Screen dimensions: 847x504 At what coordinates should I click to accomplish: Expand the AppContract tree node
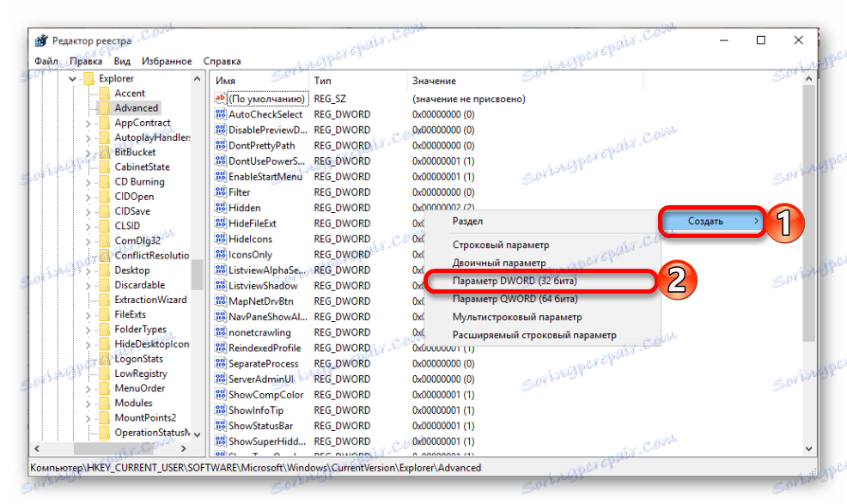(89, 122)
